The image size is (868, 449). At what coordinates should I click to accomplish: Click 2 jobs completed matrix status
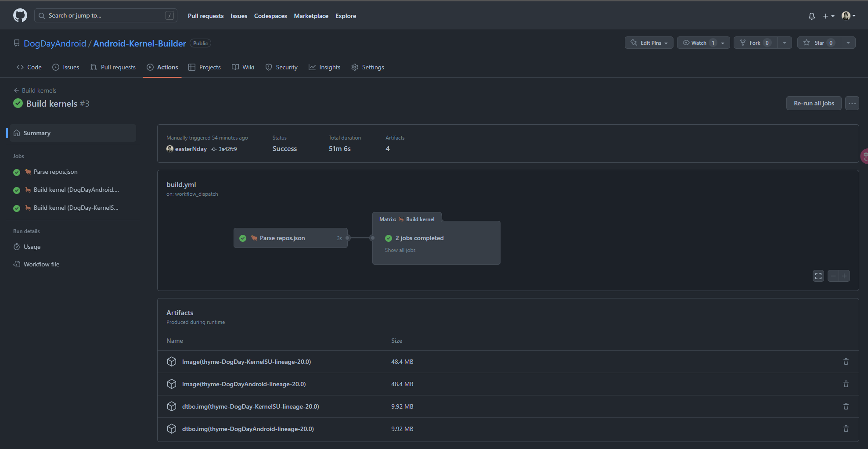tap(419, 238)
